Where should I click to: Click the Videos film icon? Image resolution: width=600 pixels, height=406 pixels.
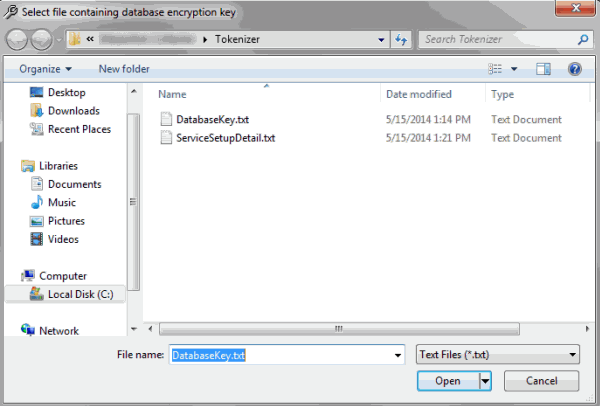point(37,239)
